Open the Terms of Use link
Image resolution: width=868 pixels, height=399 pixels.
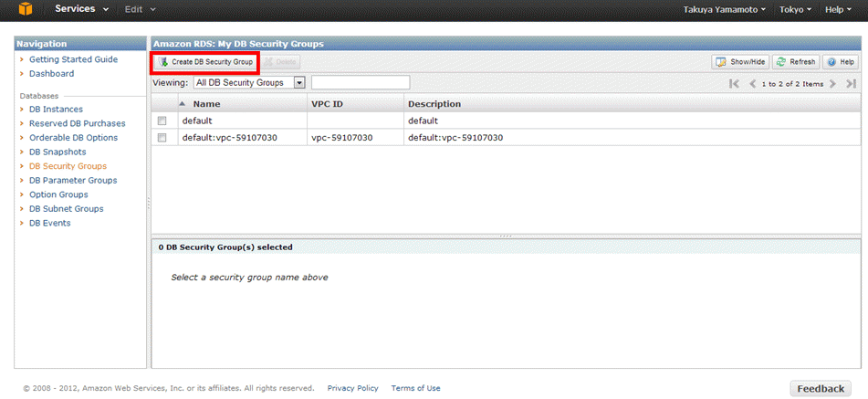click(x=415, y=388)
